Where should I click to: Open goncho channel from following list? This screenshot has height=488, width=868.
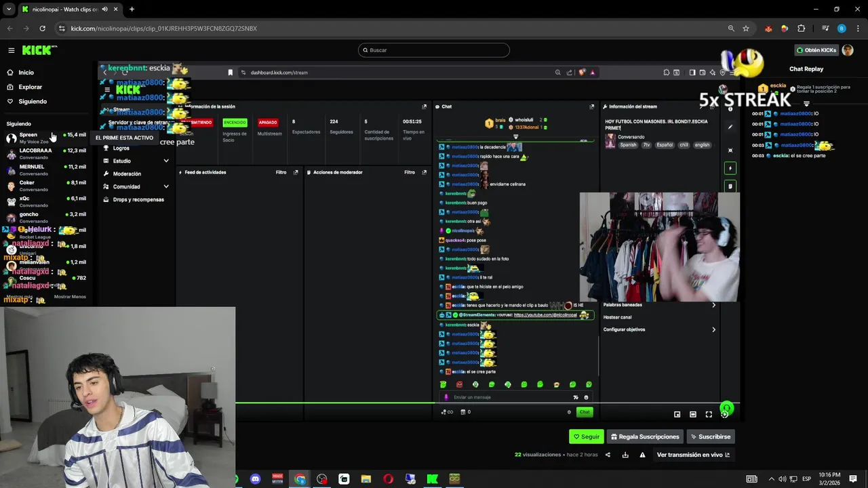pos(46,217)
